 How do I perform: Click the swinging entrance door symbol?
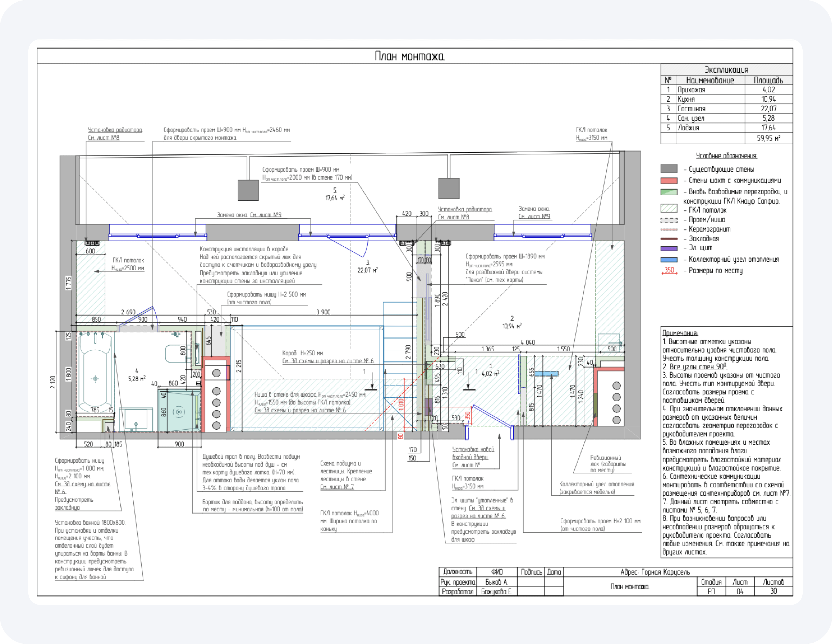click(x=493, y=416)
